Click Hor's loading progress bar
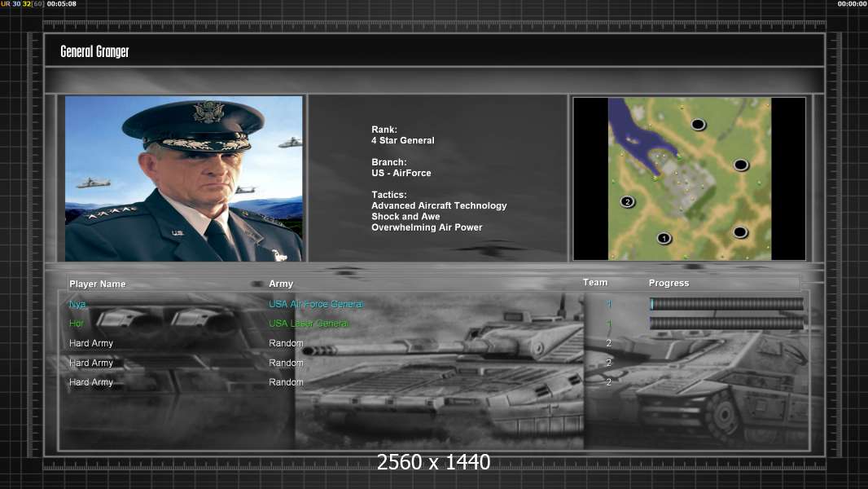Viewport: 868px width, 489px height. 726,324
